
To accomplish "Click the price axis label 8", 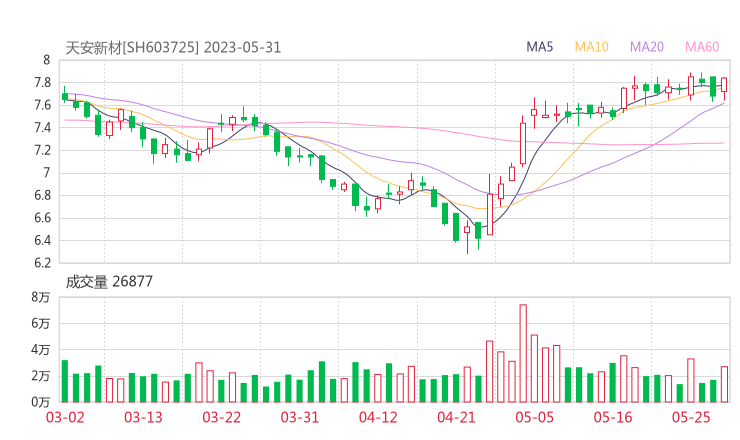I will 46,60.
